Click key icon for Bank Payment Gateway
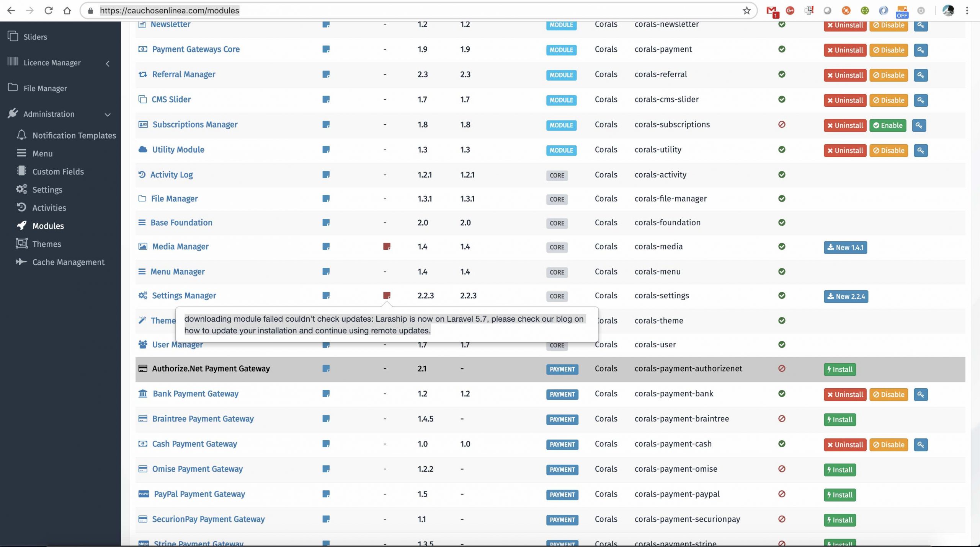980x547 pixels. point(921,395)
